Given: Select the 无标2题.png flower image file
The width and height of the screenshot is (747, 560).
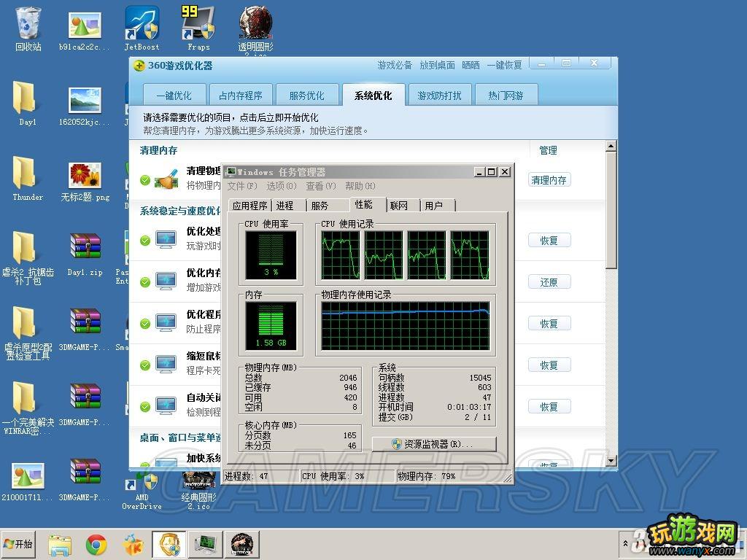Looking at the screenshot, I should point(85,181).
